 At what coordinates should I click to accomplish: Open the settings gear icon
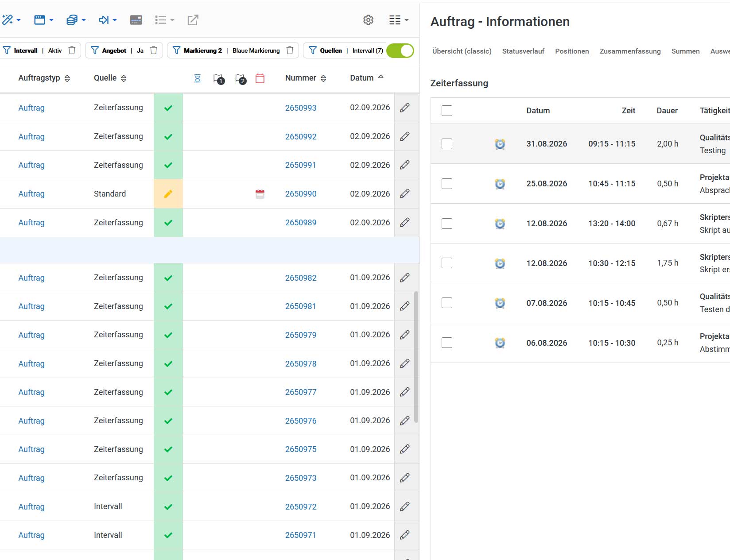(x=368, y=20)
